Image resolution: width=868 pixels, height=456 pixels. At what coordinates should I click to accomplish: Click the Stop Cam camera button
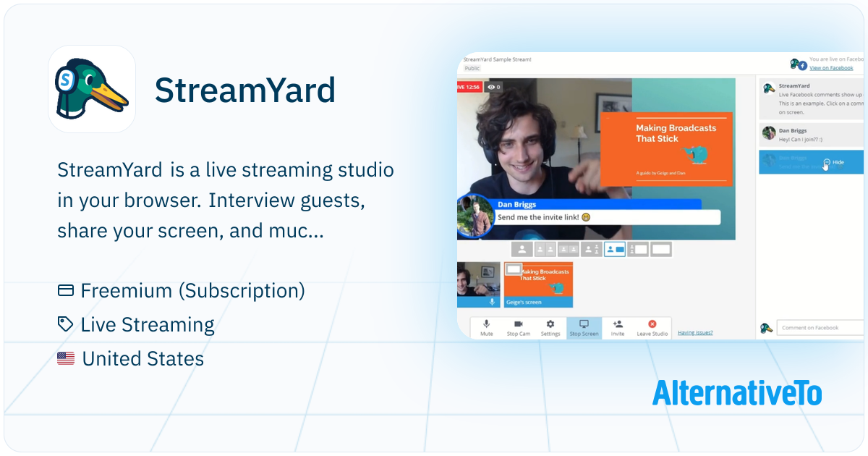point(518,328)
